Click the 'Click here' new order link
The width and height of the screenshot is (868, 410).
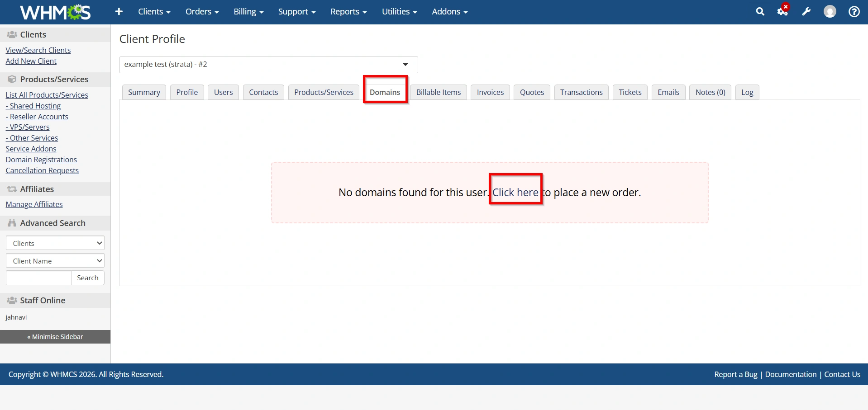click(x=515, y=192)
